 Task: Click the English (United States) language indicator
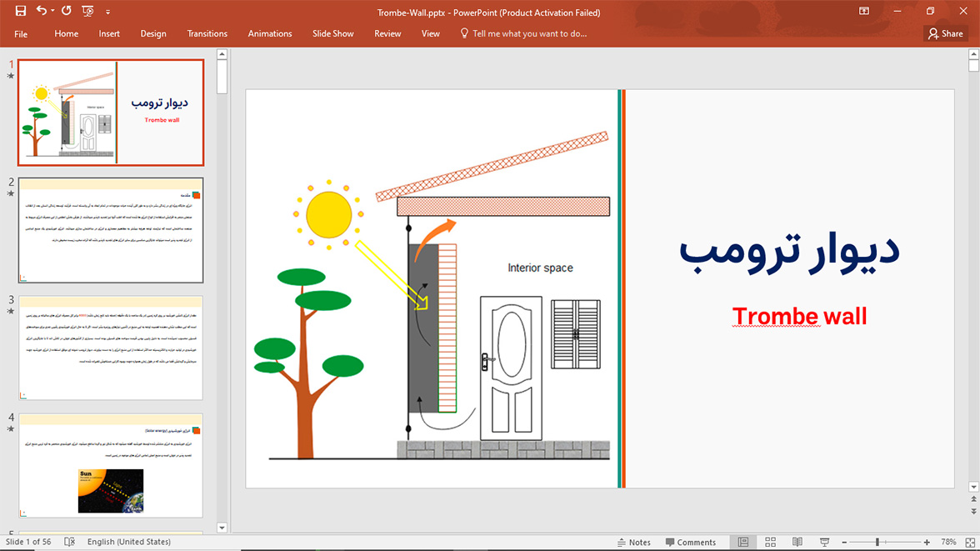pos(128,542)
